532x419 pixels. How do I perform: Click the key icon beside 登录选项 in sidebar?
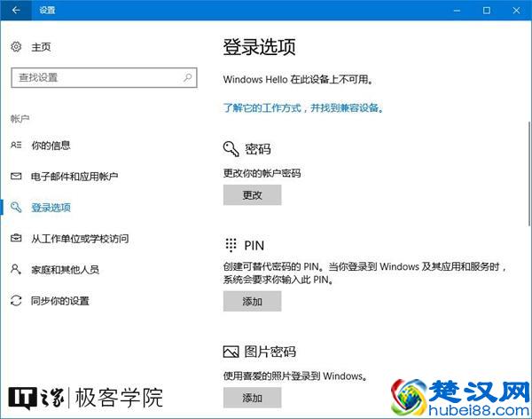(x=16, y=207)
